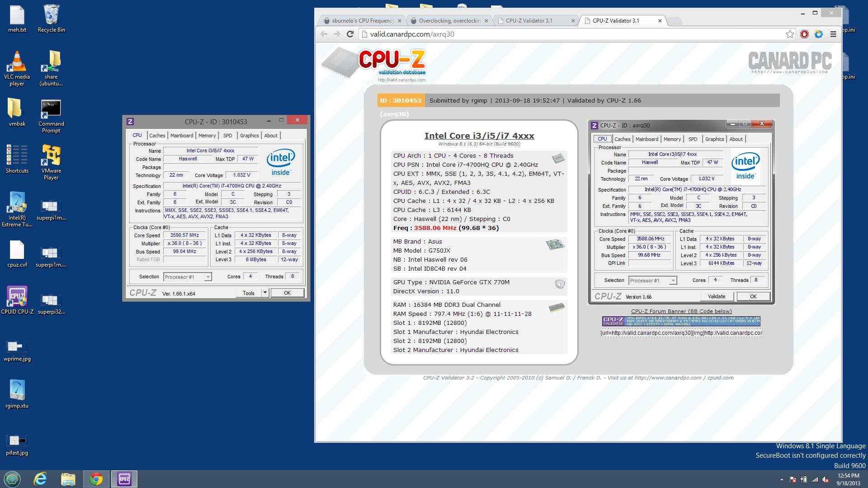Image resolution: width=868 pixels, height=488 pixels.
Task: Open the Recycle Bin
Action: click(x=51, y=19)
